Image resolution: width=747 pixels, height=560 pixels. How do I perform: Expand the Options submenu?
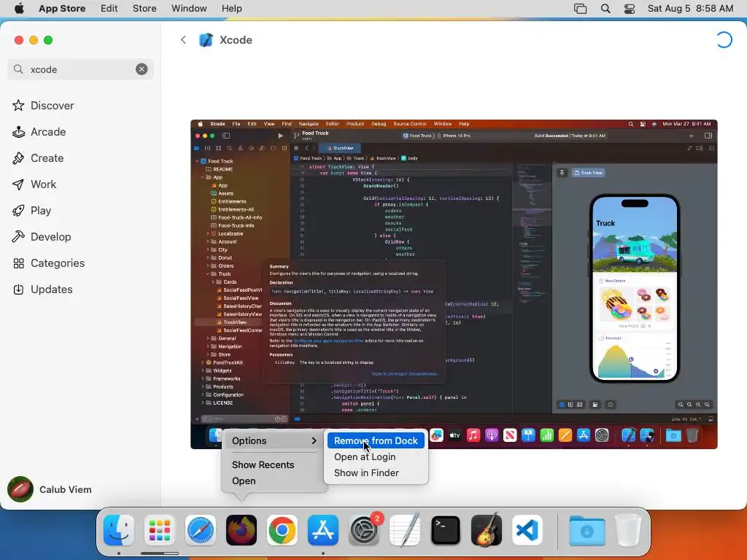pos(274,441)
